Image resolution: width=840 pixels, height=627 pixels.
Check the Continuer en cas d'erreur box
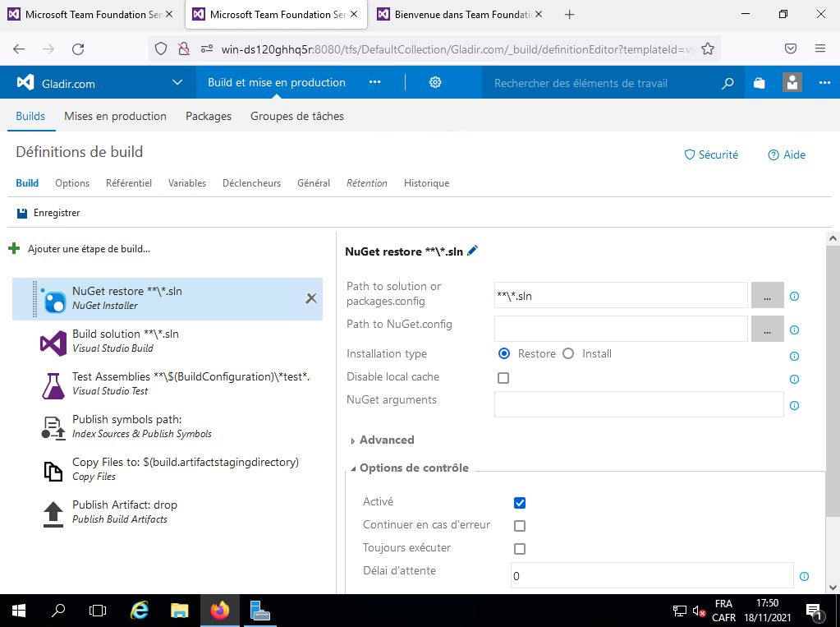(x=519, y=526)
